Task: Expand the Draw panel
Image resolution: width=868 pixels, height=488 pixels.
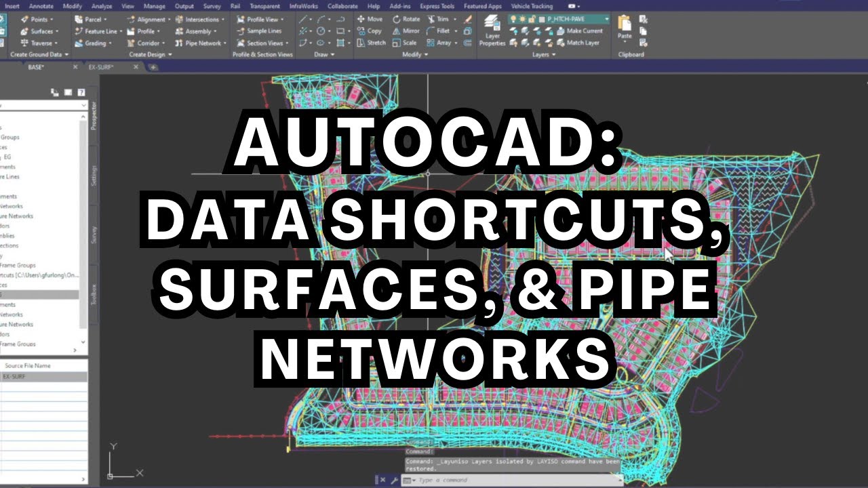Action: [323, 54]
